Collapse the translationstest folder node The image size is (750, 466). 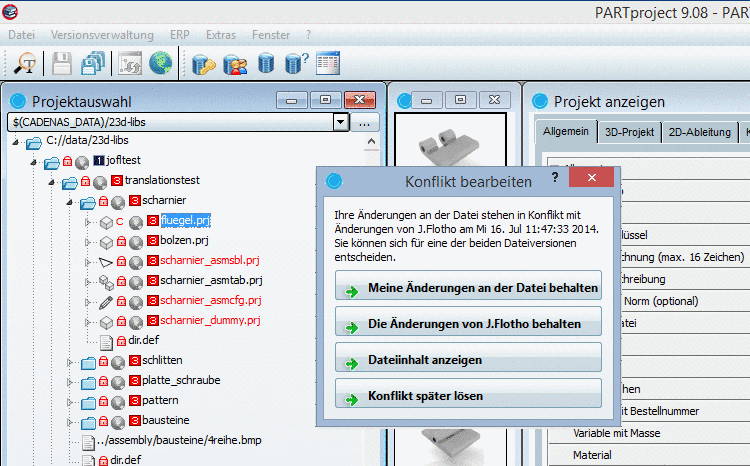tap(52, 182)
